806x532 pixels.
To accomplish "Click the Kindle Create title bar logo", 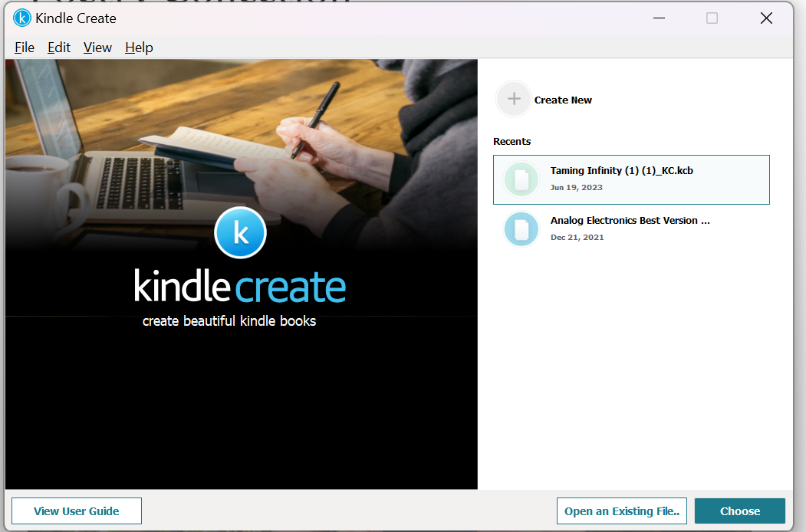I will (22, 18).
